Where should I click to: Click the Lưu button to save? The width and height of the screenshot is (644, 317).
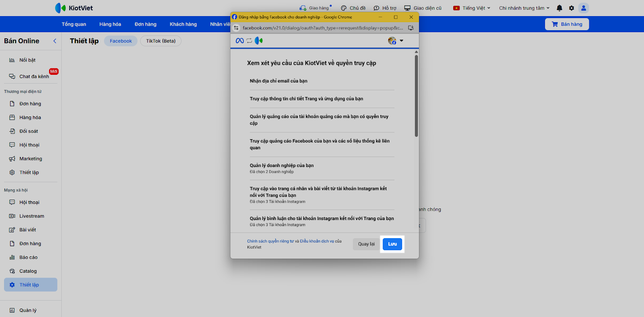[x=392, y=244]
